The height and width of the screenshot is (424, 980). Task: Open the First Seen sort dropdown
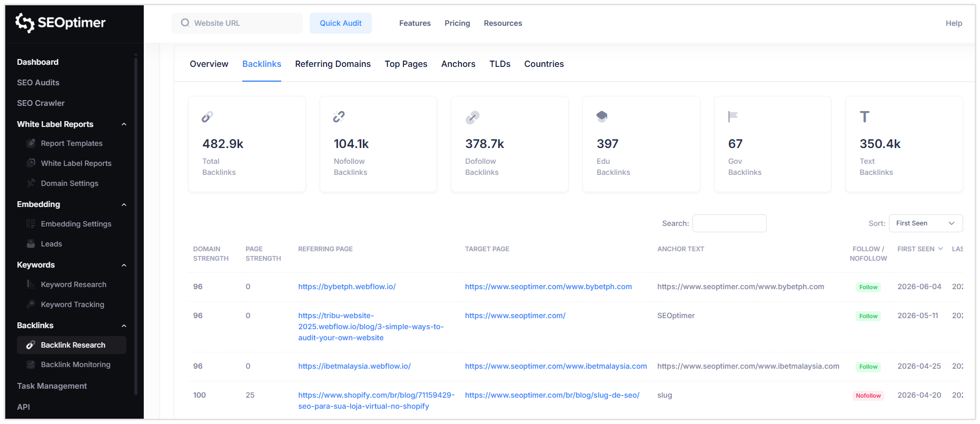pyautogui.click(x=925, y=223)
